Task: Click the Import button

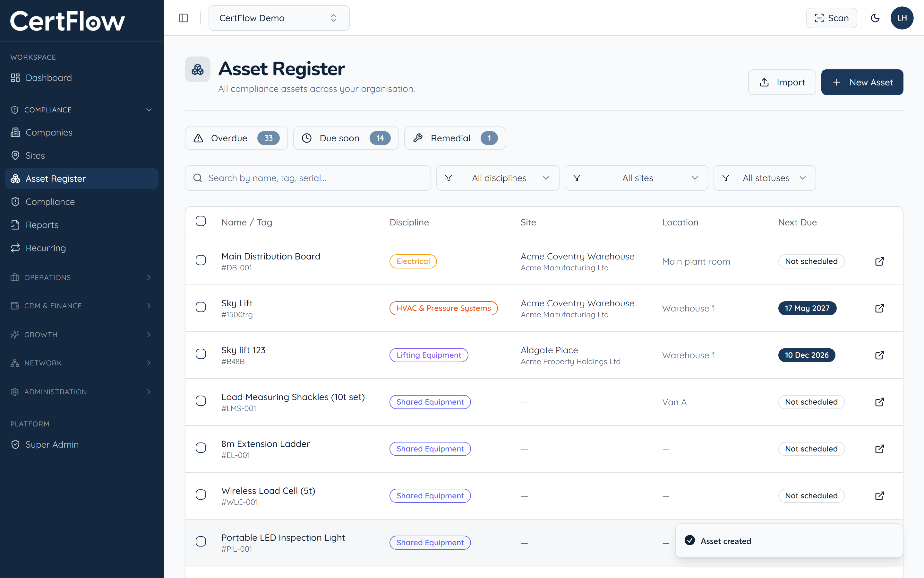Action: coord(782,82)
